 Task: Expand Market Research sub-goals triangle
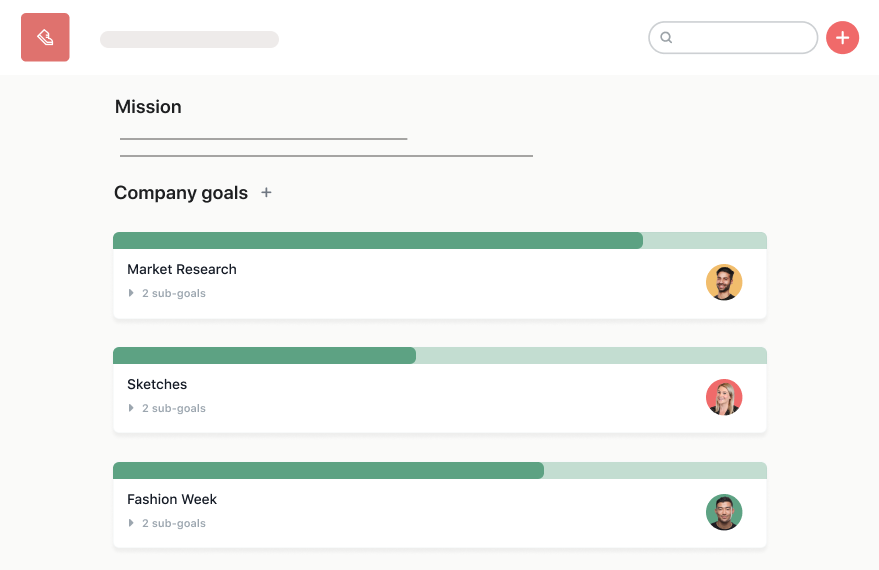[131, 293]
